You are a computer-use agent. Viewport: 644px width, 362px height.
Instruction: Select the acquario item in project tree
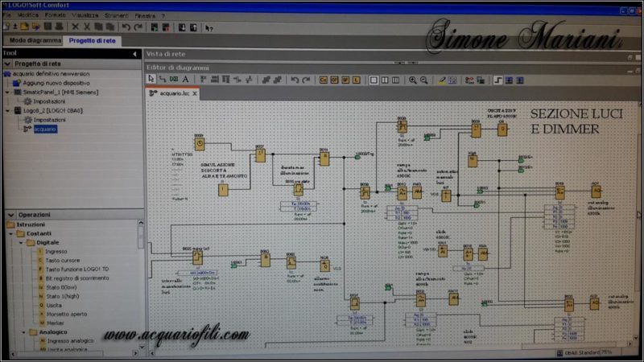pos(44,129)
